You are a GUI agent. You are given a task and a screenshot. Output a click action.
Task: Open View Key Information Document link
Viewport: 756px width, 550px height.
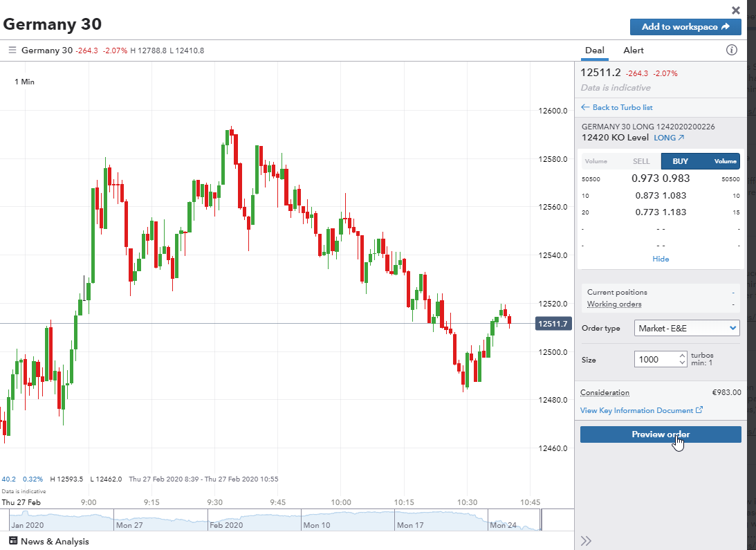click(641, 410)
